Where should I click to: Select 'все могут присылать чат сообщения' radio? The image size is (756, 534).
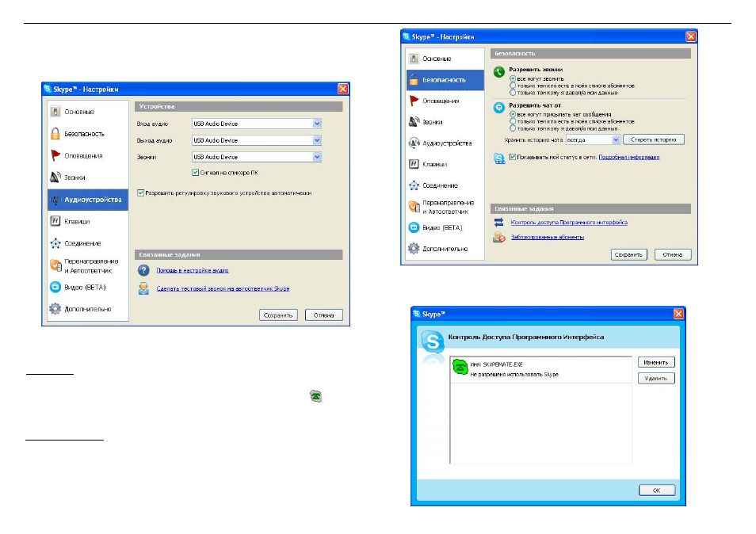[x=513, y=114]
